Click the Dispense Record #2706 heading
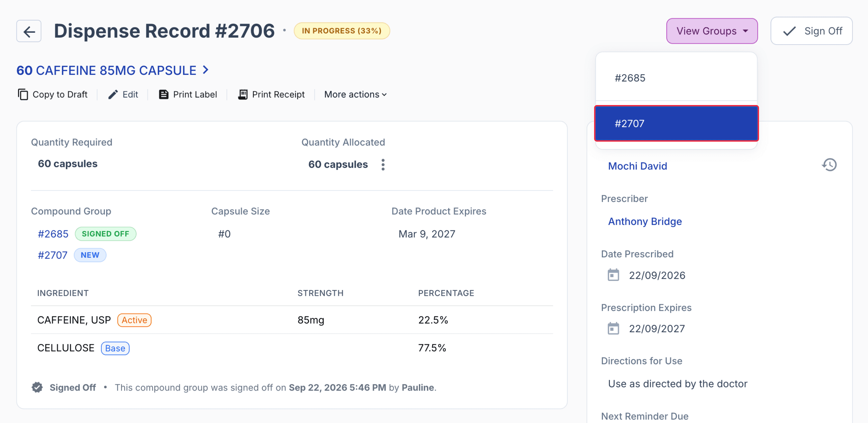The height and width of the screenshot is (423, 868). point(164,31)
